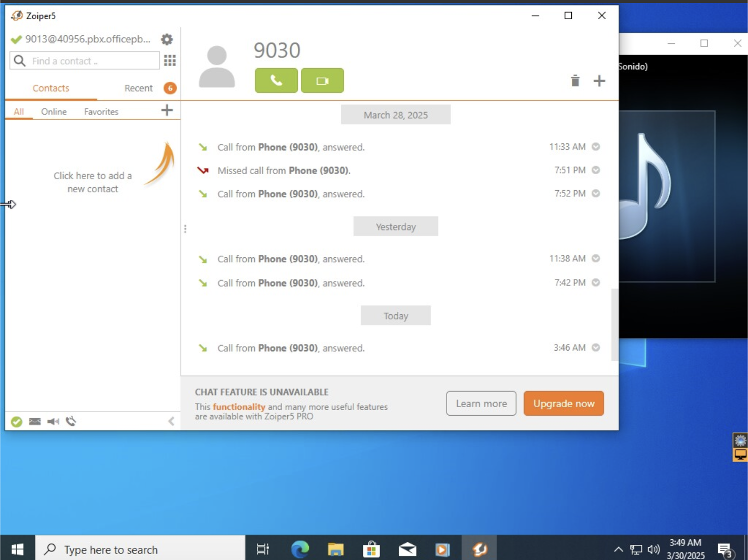This screenshot has width=748, height=560.
Task: Open Mail app from taskbar
Action: 407,549
